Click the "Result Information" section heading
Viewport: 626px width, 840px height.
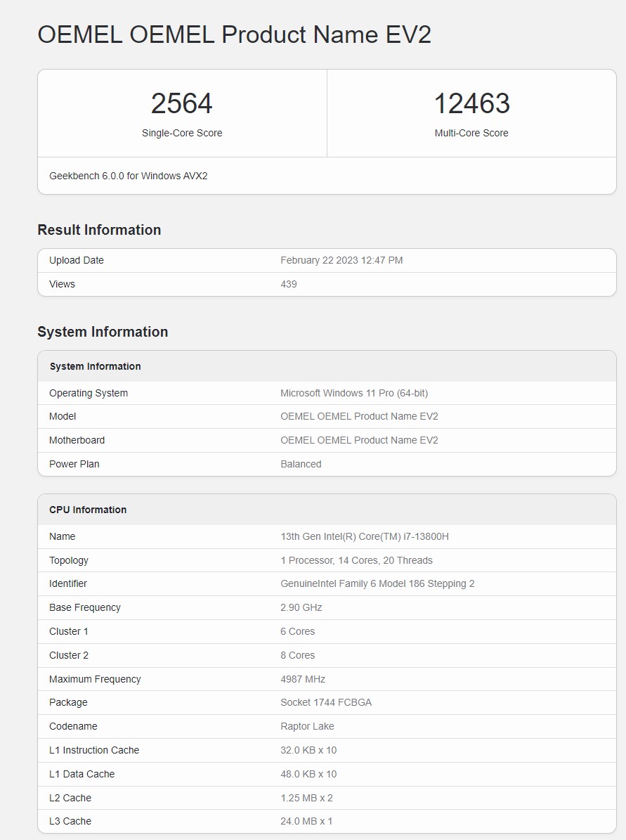point(99,230)
